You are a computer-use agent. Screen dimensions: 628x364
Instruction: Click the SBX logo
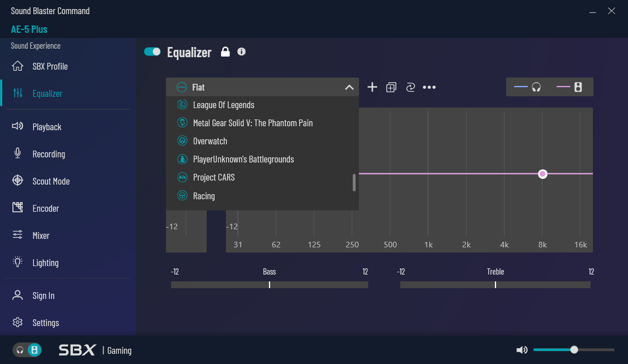click(x=78, y=350)
